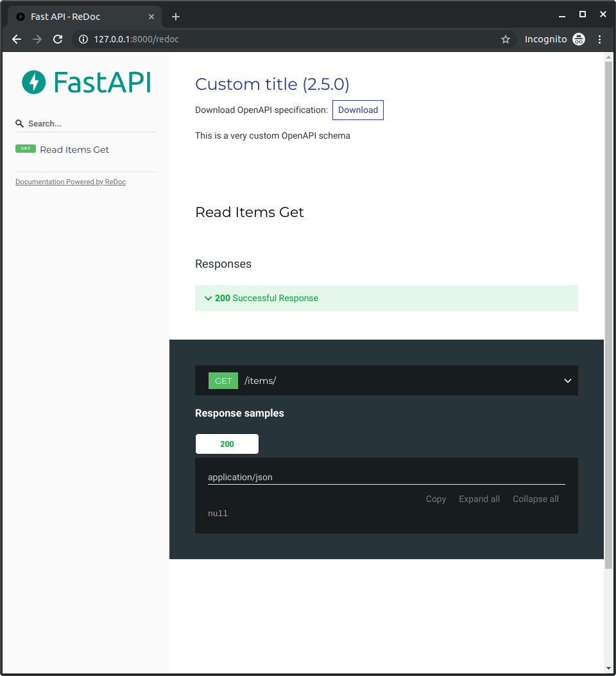Click Expand all in response sample

(479, 499)
